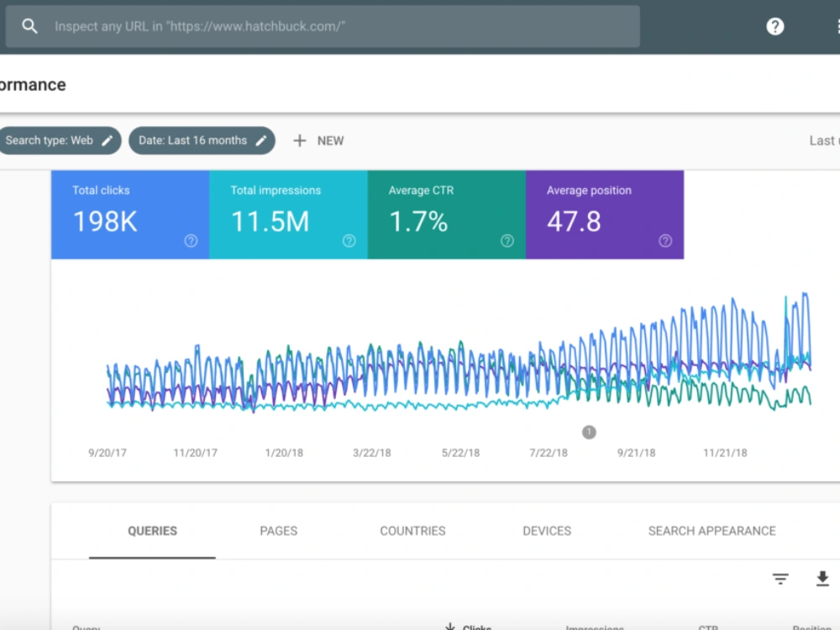This screenshot has height=630, width=840.
Task: Toggle the Total clicks metric card
Action: click(x=130, y=215)
